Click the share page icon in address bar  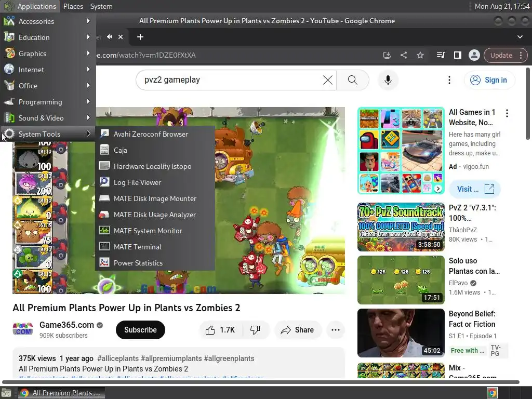click(403, 55)
